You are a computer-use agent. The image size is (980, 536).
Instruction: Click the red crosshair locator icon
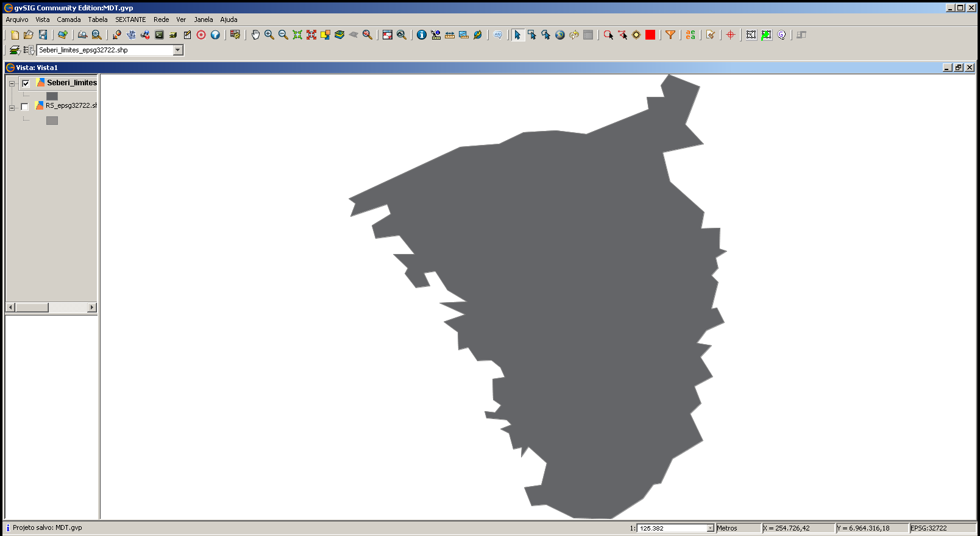(731, 35)
